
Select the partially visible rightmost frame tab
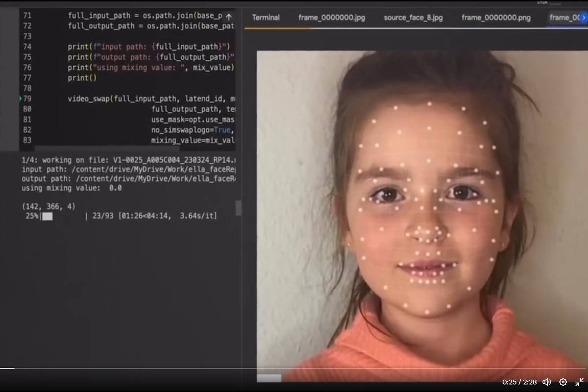563,18
